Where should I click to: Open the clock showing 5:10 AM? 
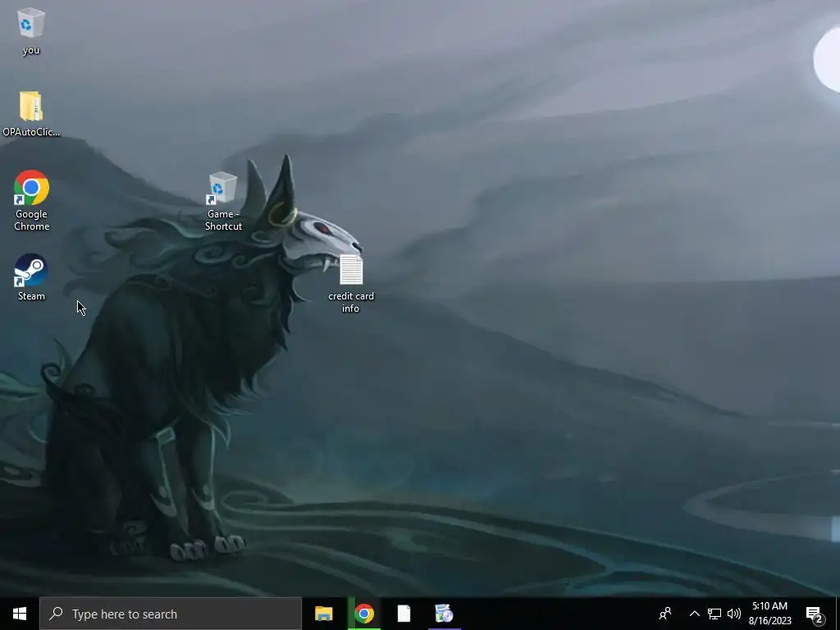769,614
